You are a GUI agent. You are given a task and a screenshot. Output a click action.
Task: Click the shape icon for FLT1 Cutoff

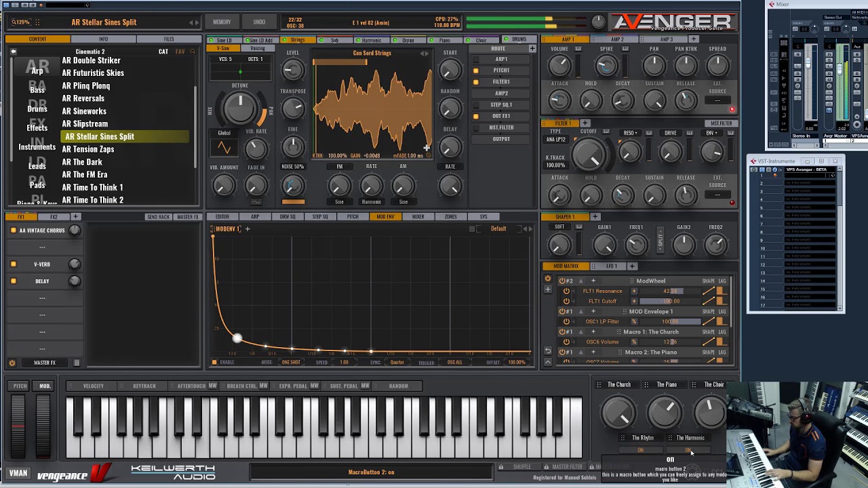pos(709,302)
